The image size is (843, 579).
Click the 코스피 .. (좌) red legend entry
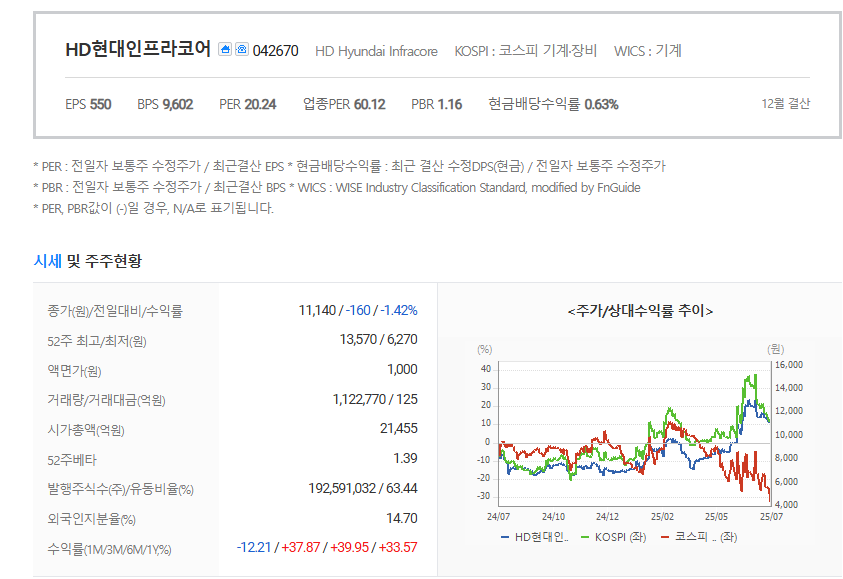[x=699, y=537]
